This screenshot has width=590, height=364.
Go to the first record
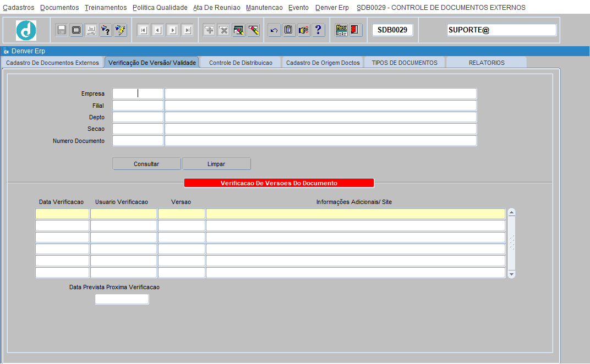[x=143, y=30]
